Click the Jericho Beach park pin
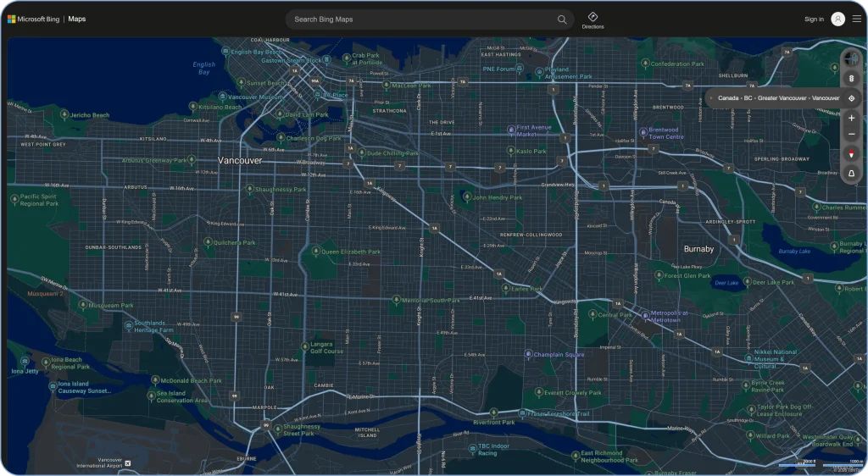The width and height of the screenshot is (868, 476). pyautogui.click(x=64, y=114)
